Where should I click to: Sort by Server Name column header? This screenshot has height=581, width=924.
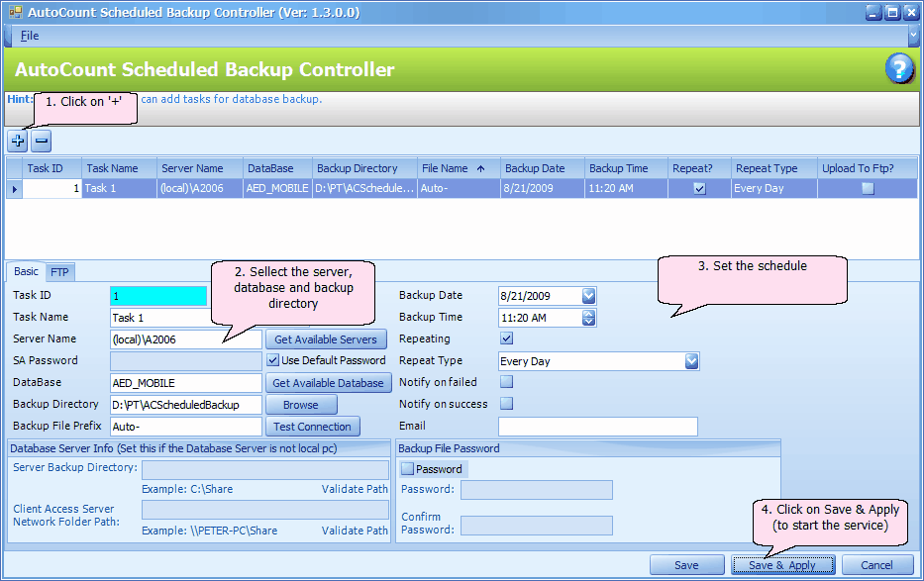click(200, 168)
